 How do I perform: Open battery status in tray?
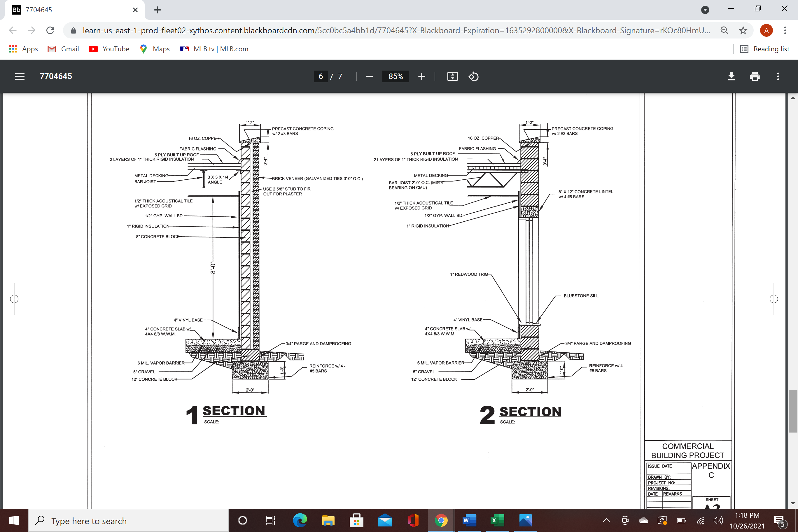(x=681, y=520)
